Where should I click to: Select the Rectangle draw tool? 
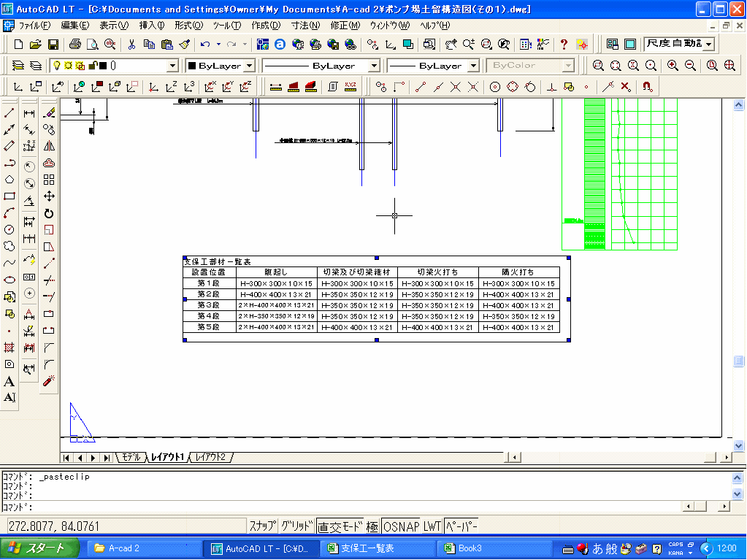9,196
